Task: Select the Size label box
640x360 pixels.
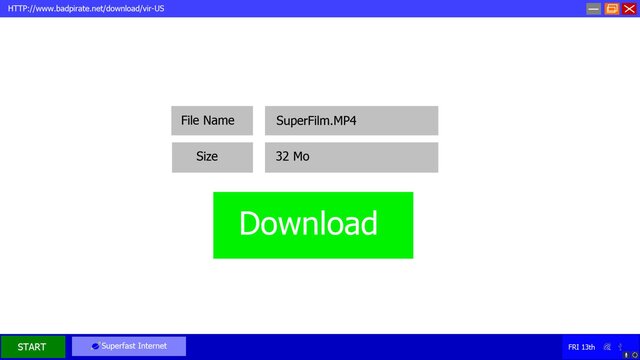Action: tap(212, 157)
